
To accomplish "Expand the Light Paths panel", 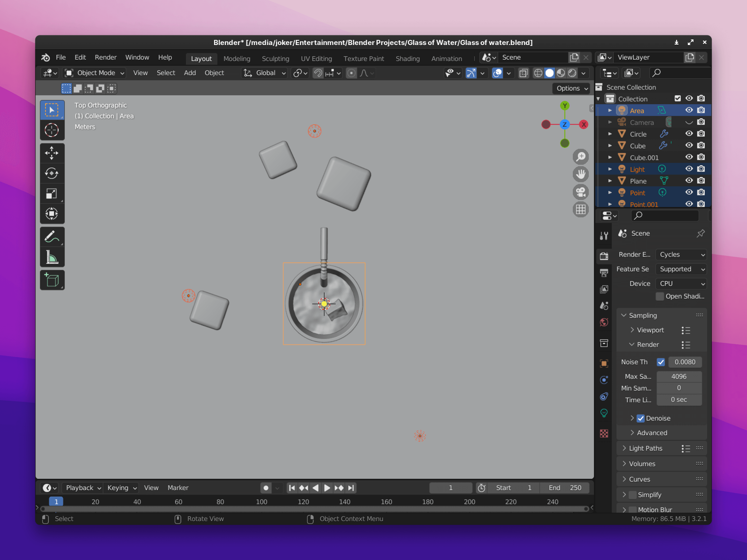I will click(645, 448).
